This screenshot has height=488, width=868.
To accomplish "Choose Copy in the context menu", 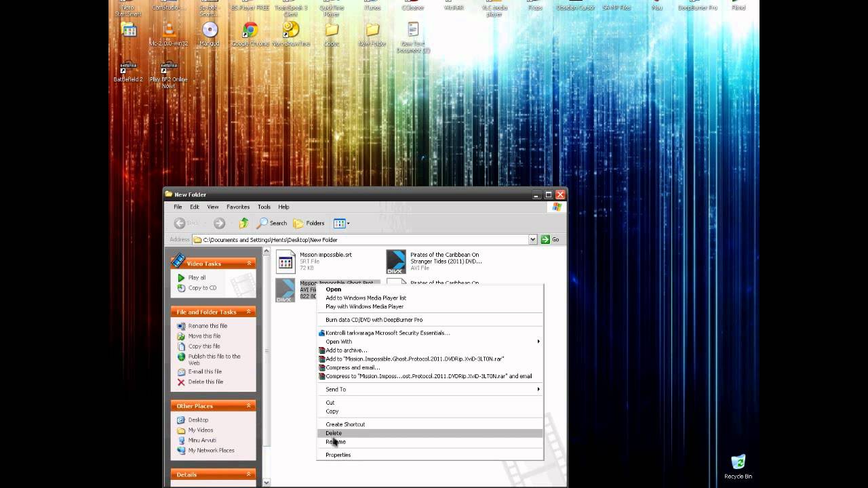I will point(430,411).
